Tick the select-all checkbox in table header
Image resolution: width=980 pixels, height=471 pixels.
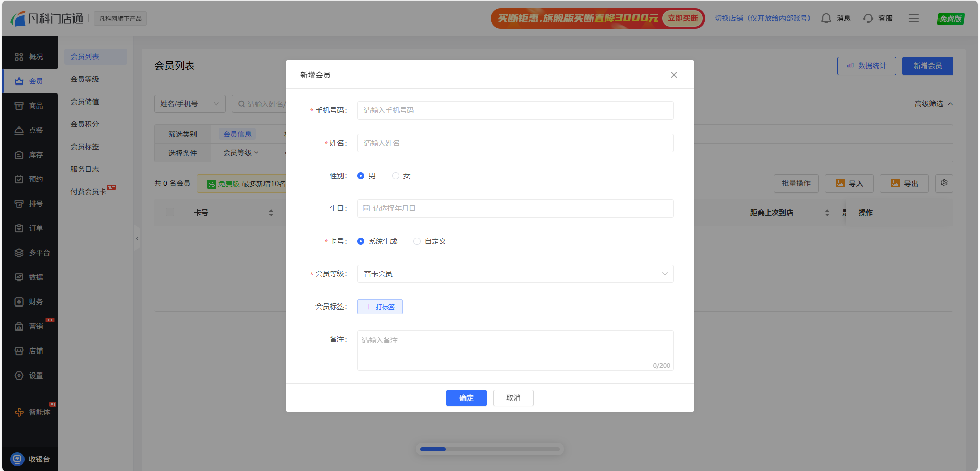tap(170, 212)
